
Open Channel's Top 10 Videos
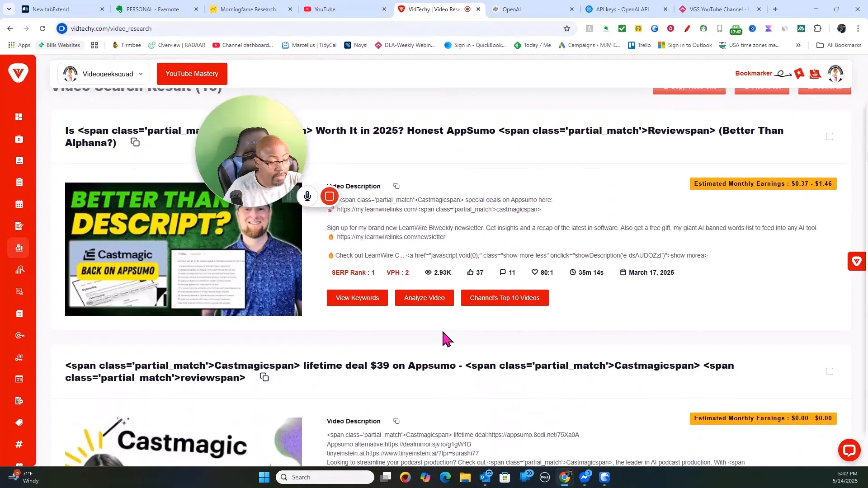(505, 298)
